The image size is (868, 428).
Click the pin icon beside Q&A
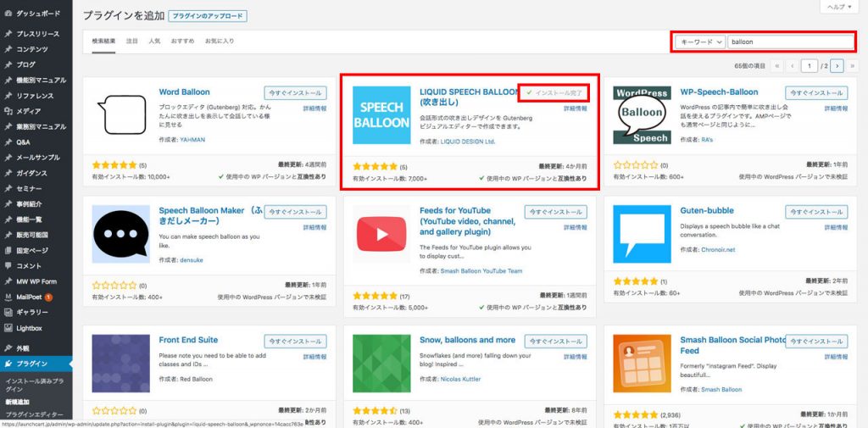(8, 142)
